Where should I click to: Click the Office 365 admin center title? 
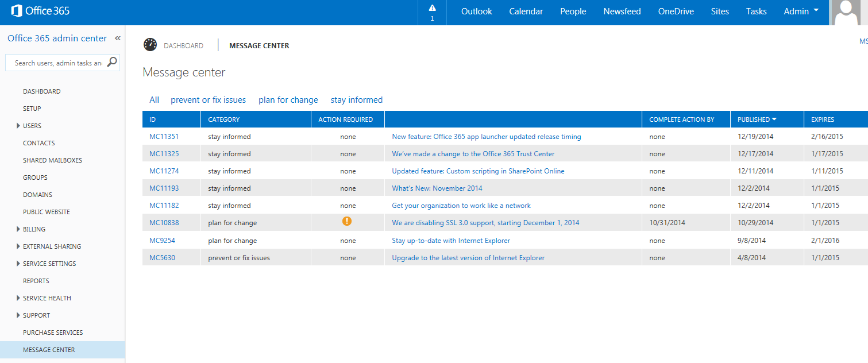pyautogui.click(x=57, y=38)
